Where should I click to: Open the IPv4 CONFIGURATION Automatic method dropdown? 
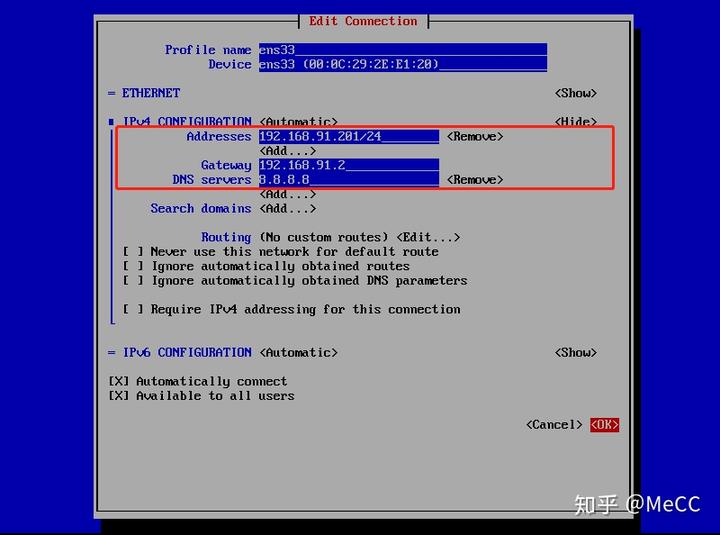(298, 121)
